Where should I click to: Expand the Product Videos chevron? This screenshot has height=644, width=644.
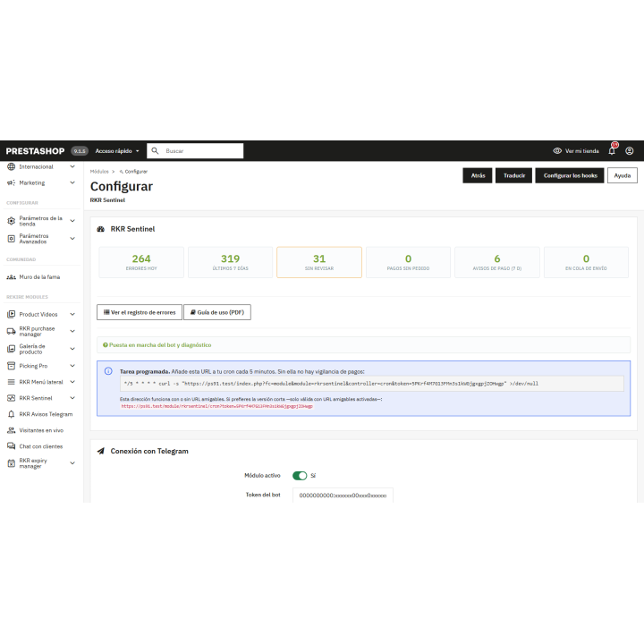coord(72,314)
